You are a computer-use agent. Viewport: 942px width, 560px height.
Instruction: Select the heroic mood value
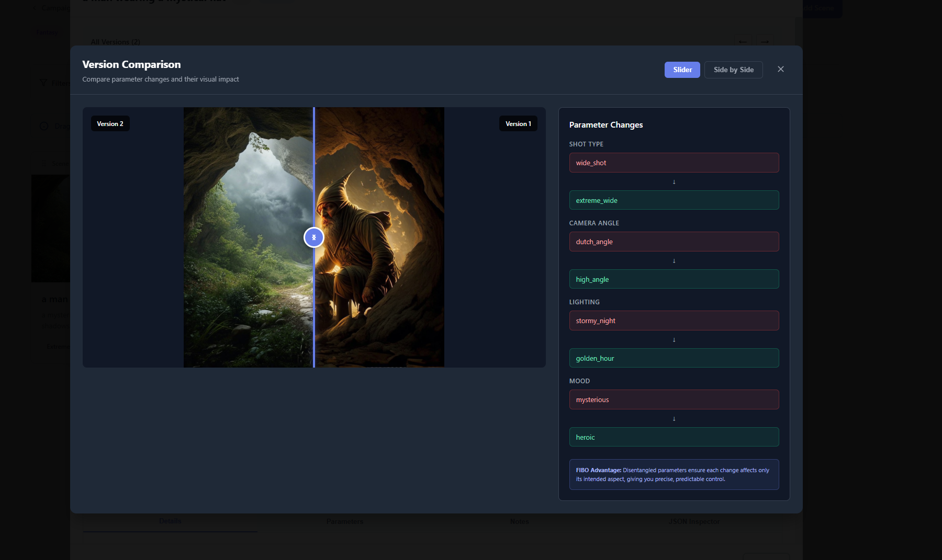[674, 437]
